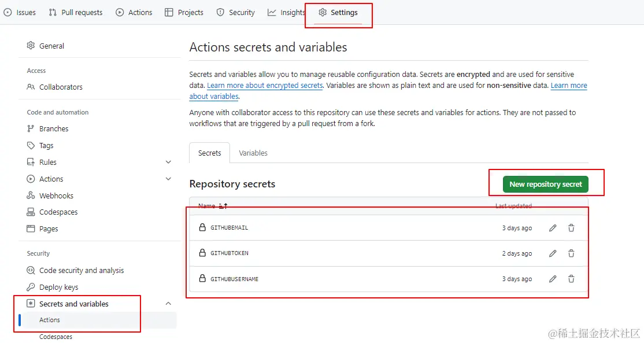Click the people icon next to Collaborators
The width and height of the screenshot is (644, 343).
pyautogui.click(x=31, y=87)
